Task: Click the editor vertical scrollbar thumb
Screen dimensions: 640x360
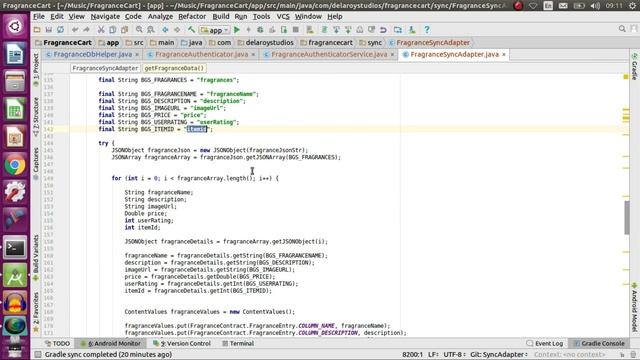Action: pyautogui.click(x=627, y=218)
